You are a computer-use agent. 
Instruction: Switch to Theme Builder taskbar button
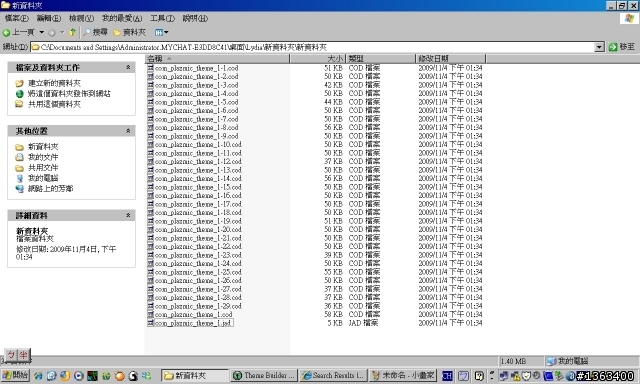264,375
